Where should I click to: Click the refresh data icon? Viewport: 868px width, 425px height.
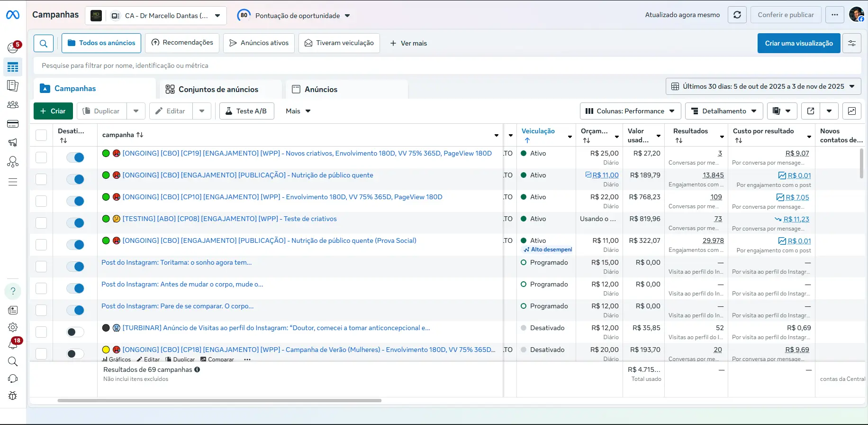pos(737,15)
